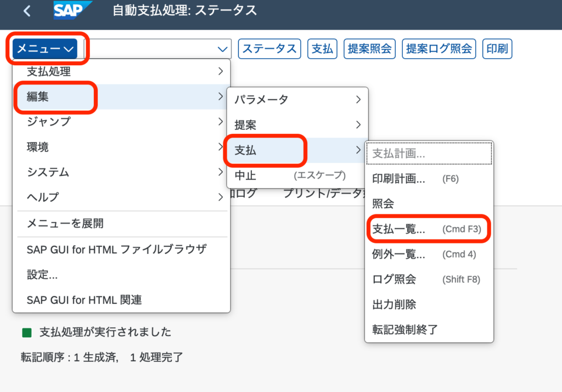Screen dimensions: 562x392
Task: Click the 提案ログ照会 toolbar button
Action: (439, 48)
